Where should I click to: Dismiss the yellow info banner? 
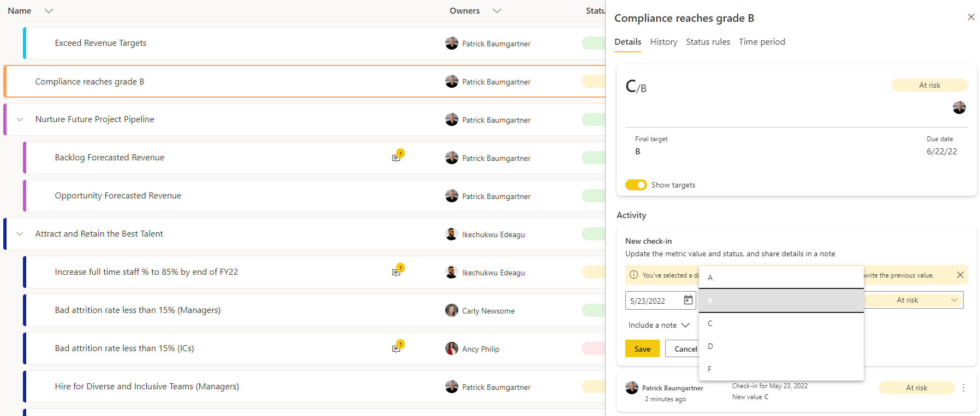point(960,275)
